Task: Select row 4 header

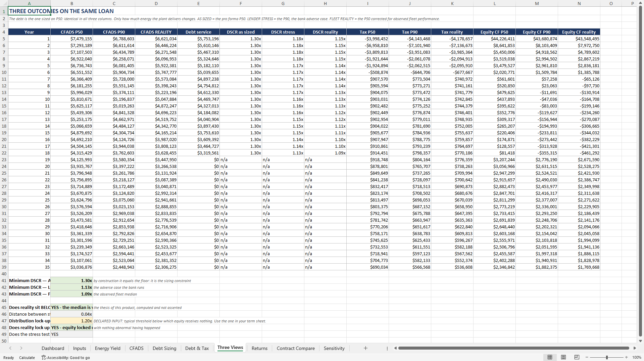Action: 4,32
